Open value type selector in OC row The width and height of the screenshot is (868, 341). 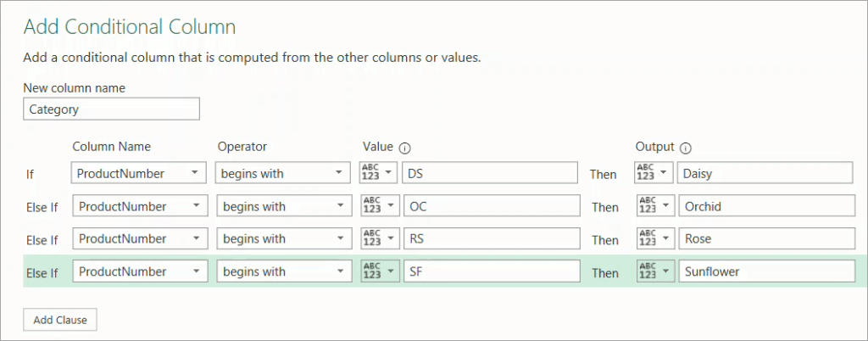tap(380, 206)
